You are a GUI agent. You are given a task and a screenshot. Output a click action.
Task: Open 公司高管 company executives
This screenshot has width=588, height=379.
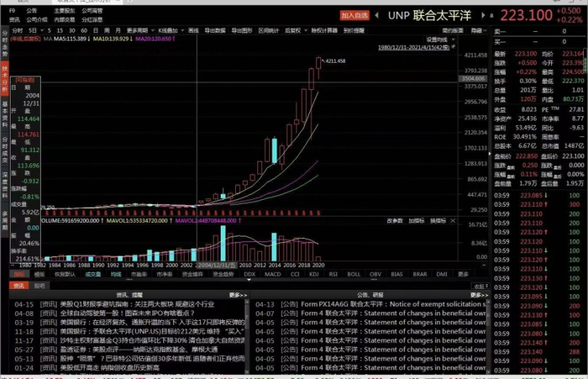click(92, 11)
